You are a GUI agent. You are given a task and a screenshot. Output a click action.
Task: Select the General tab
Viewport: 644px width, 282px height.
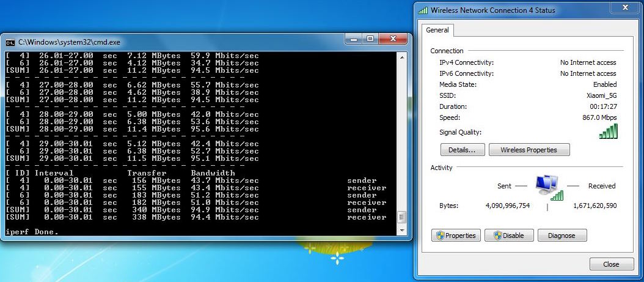click(437, 30)
